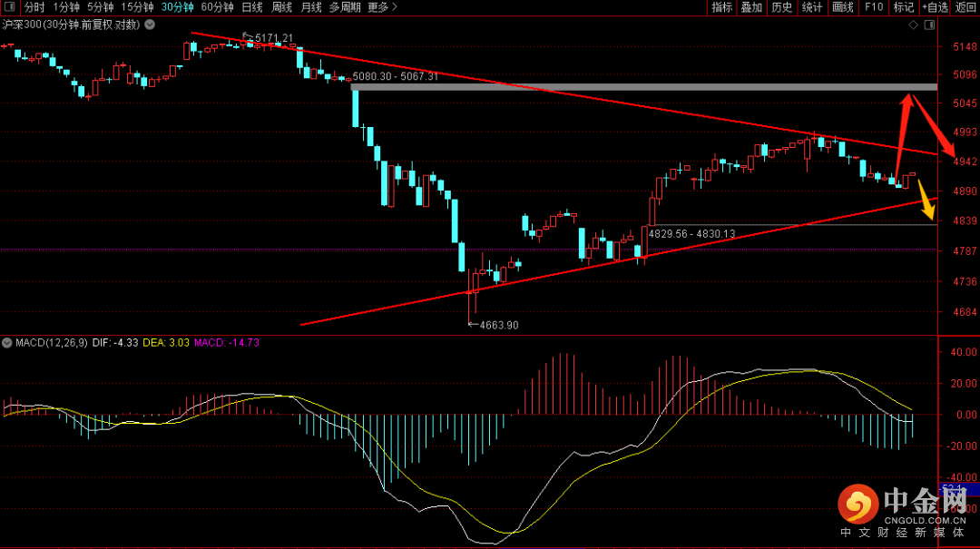Open the 画线 drawing tools
Image resolution: width=980 pixels, height=549 pixels.
pos(842,7)
